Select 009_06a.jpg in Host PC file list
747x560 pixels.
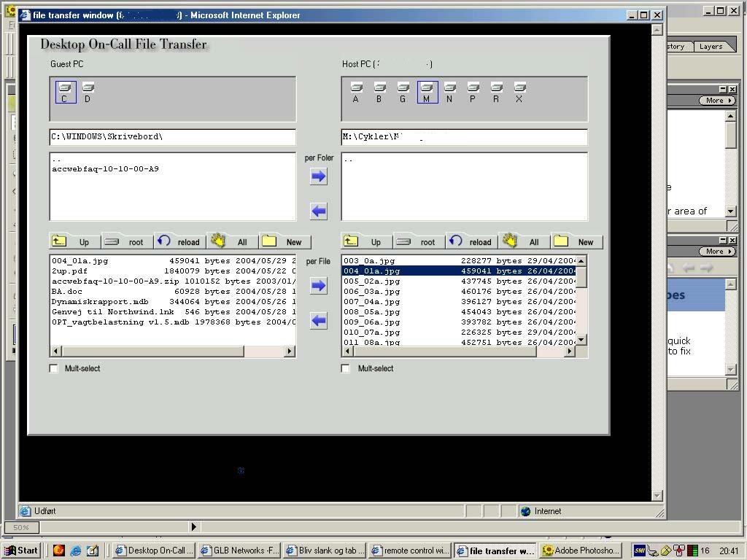point(460,322)
